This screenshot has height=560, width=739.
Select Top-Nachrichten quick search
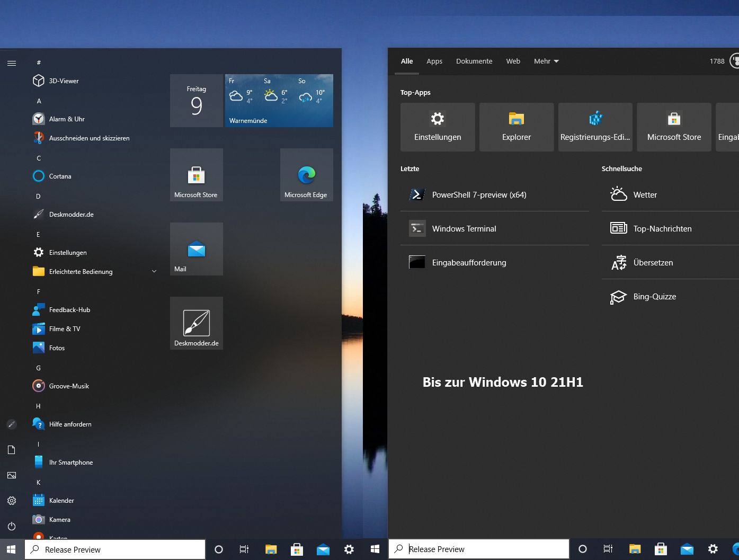pos(670,228)
